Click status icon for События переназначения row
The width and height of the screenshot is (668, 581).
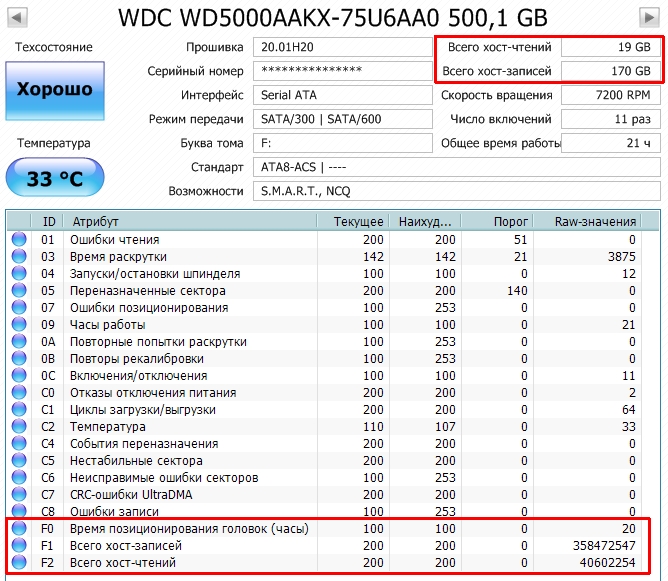19,443
